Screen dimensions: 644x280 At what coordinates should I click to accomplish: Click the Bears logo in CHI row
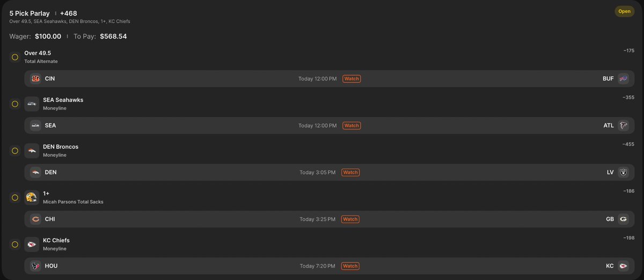[35, 219]
